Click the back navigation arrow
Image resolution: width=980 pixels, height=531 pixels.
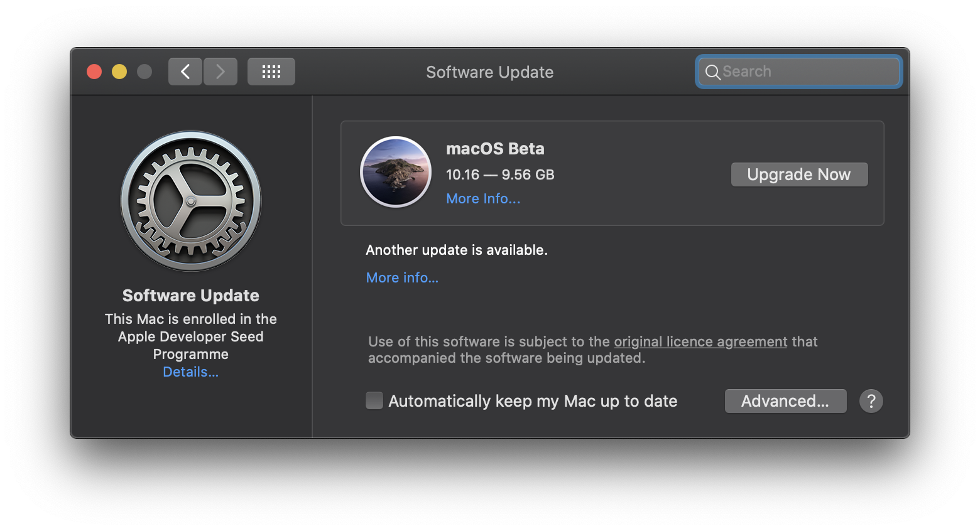[x=185, y=71]
